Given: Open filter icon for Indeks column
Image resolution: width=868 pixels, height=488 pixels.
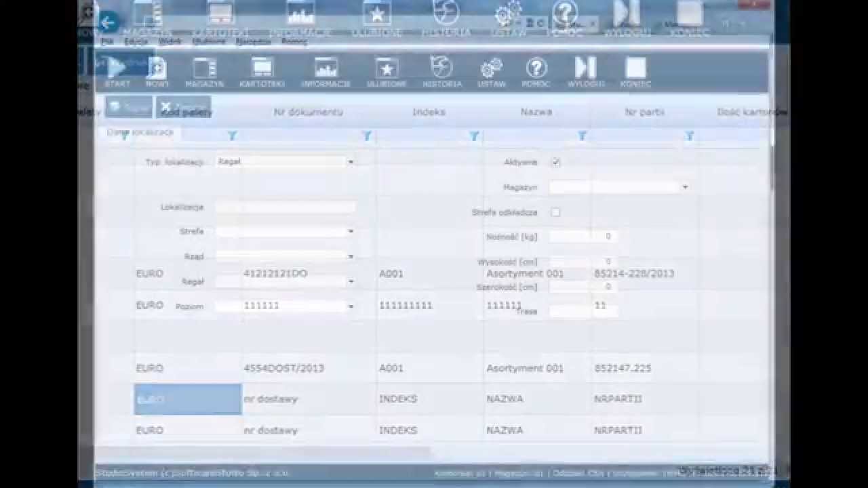Looking at the screenshot, I should [475, 136].
